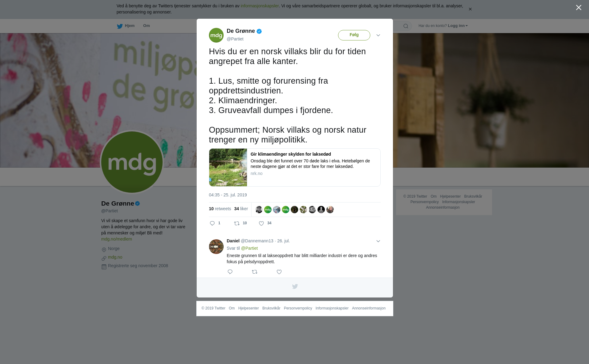
Task: Open the Om menu item
Action: tap(146, 26)
